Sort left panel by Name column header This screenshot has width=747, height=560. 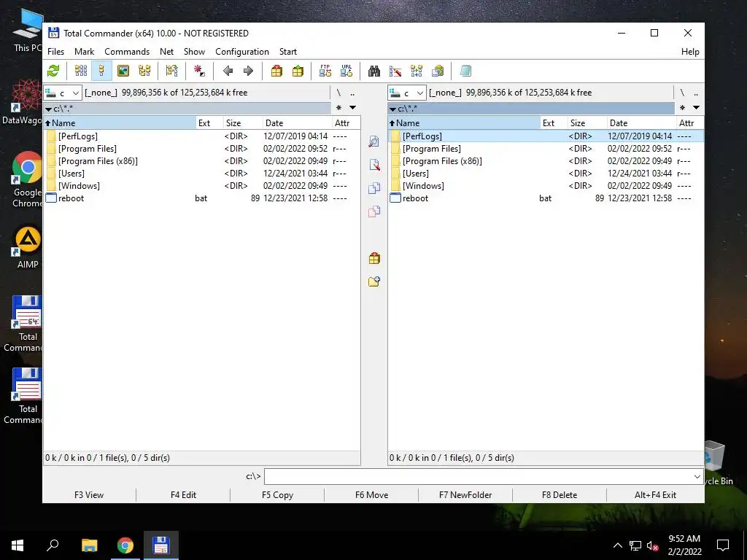[x=120, y=122]
